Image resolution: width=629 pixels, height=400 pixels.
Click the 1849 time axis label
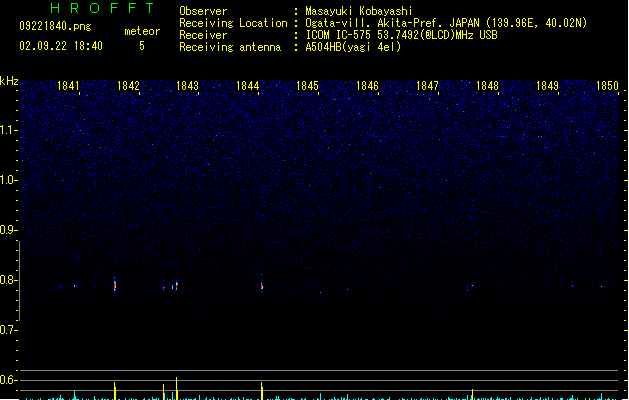547,86
